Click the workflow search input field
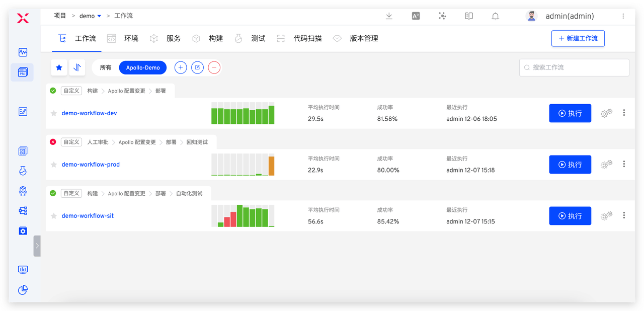Screen dimensions: 644x311 tap(574, 67)
